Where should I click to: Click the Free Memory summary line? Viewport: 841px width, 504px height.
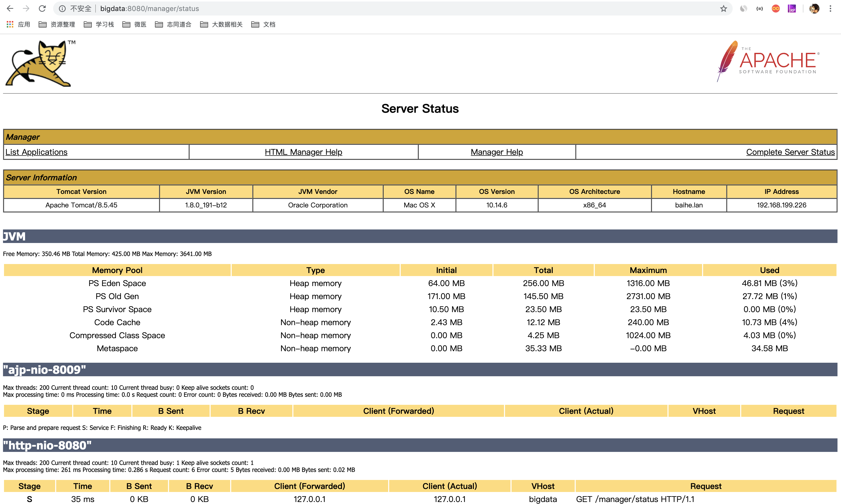click(x=107, y=254)
